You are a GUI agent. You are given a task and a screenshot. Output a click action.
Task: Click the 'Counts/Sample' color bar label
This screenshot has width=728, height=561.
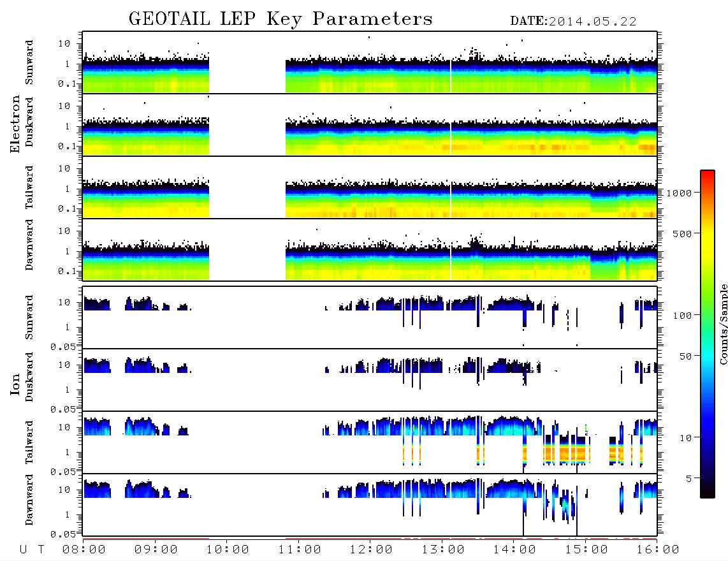click(x=723, y=324)
